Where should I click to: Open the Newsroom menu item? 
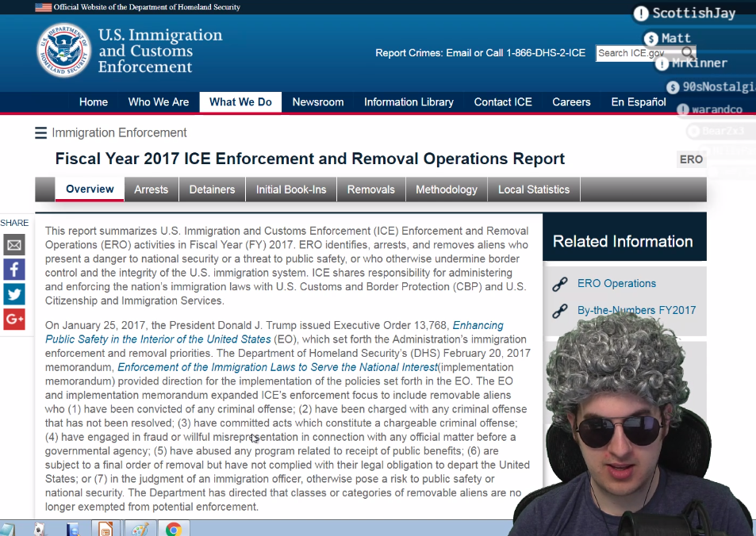coord(317,102)
